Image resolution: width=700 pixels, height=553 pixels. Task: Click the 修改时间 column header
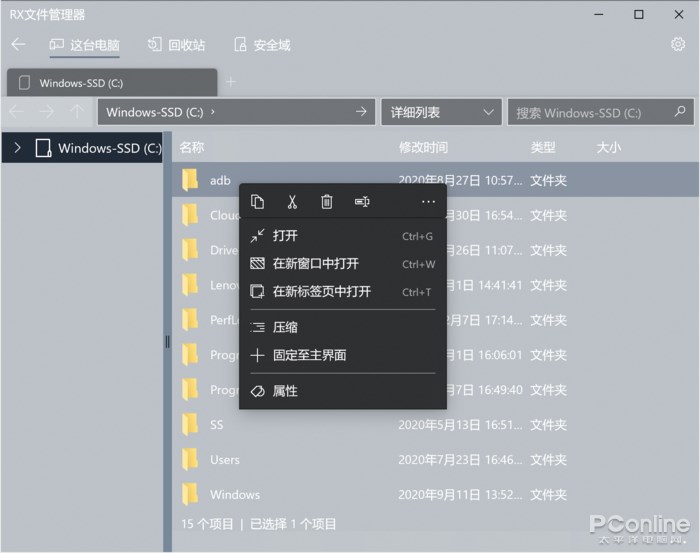[423, 147]
